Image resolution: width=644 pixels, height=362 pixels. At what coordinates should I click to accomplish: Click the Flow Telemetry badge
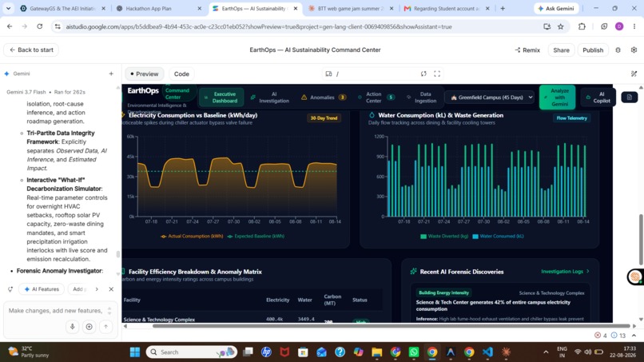point(572,118)
